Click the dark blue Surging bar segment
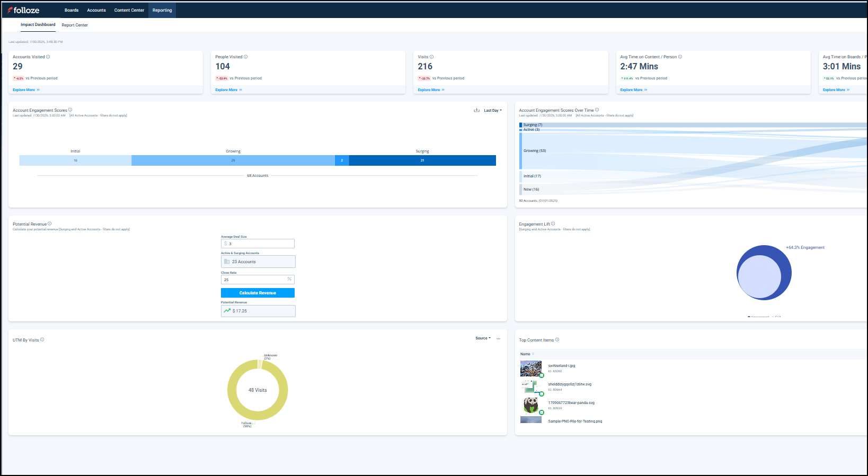 [422, 160]
